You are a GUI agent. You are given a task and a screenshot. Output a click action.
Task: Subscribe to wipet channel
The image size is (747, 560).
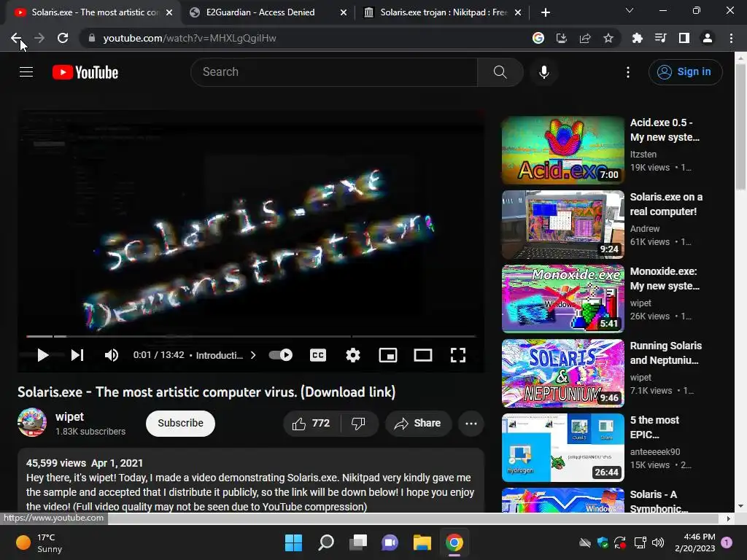(181, 424)
